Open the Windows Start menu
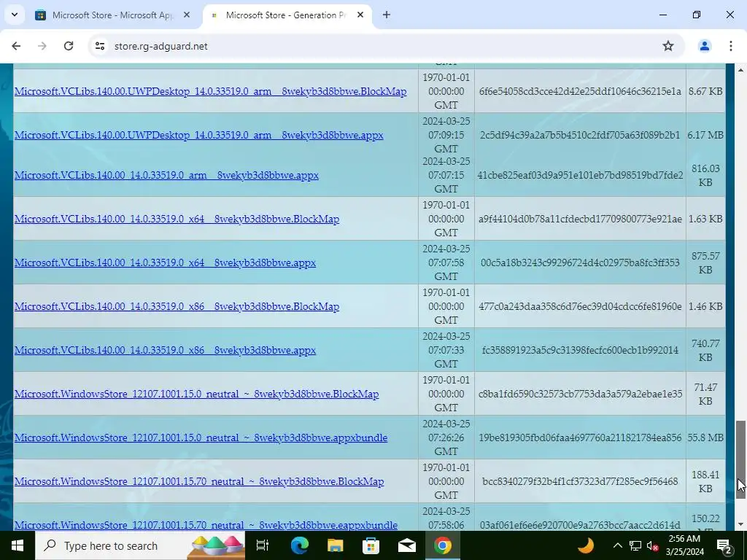Screen dimensions: 747x560 click(18, 545)
